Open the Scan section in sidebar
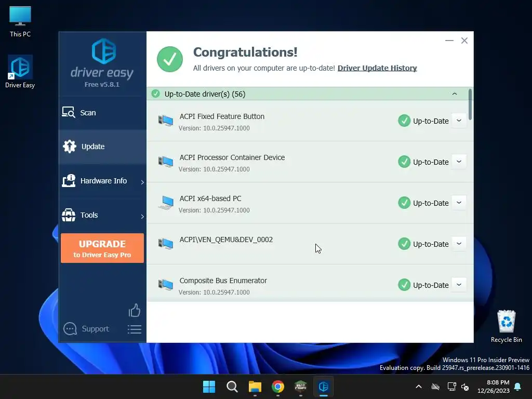Viewport: 532px width, 399px height. point(102,113)
